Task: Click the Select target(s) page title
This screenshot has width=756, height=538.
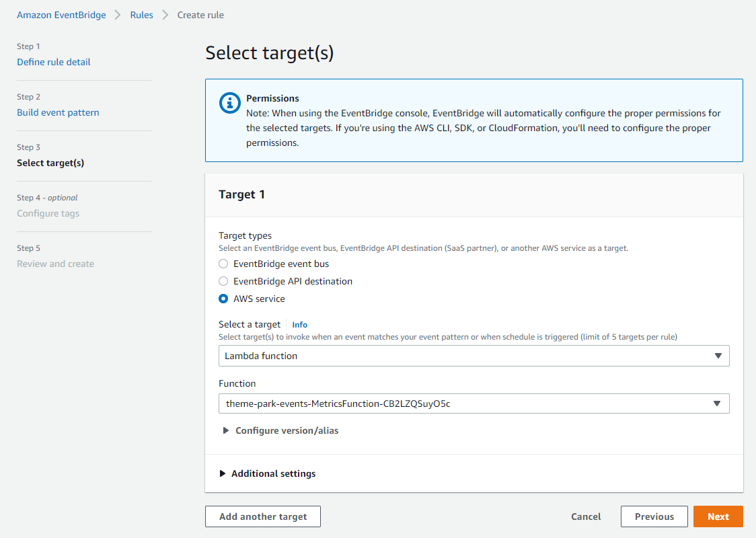Action: tap(270, 53)
